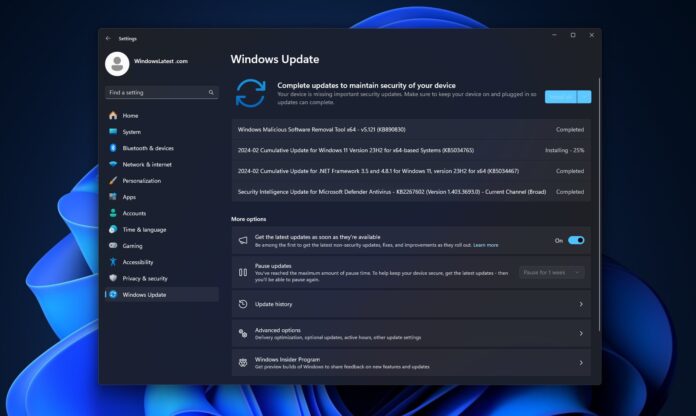
Task: Click the Find a setting search box
Action: [x=161, y=92]
